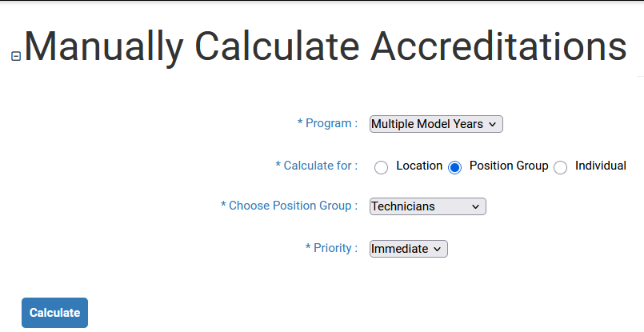The height and width of the screenshot is (332, 644).
Task: Collapse the Manually Calculate Accreditations section icon
Action: point(15,56)
